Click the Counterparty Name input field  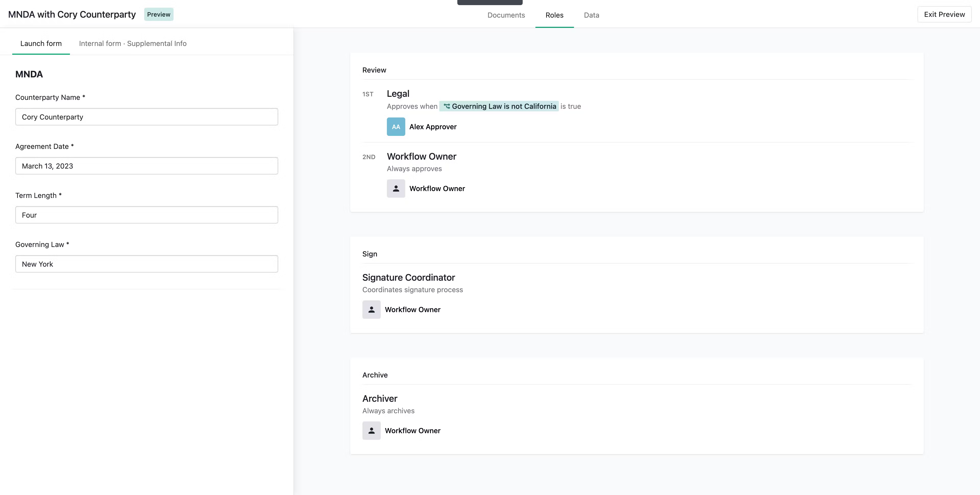(146, 117)
